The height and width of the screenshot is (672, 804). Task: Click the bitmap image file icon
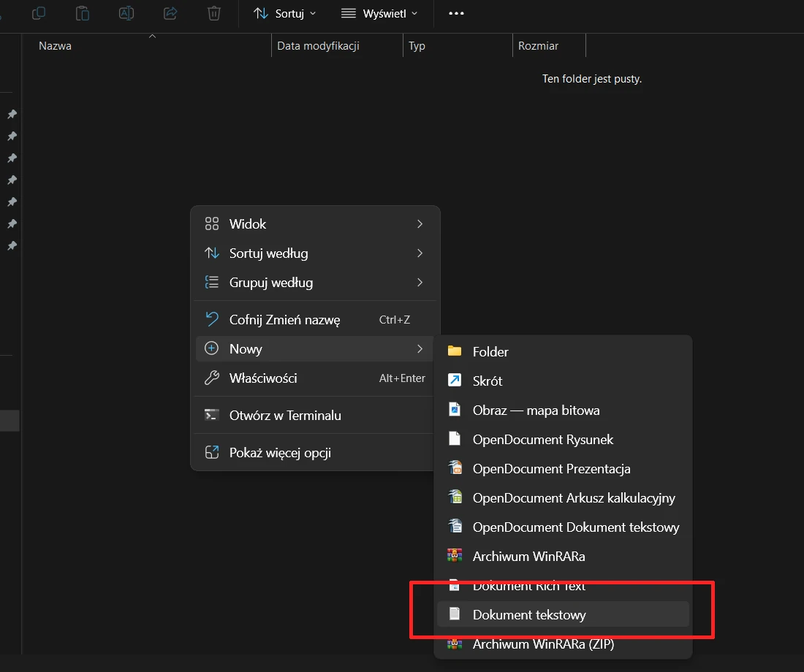tap(455, 409)
